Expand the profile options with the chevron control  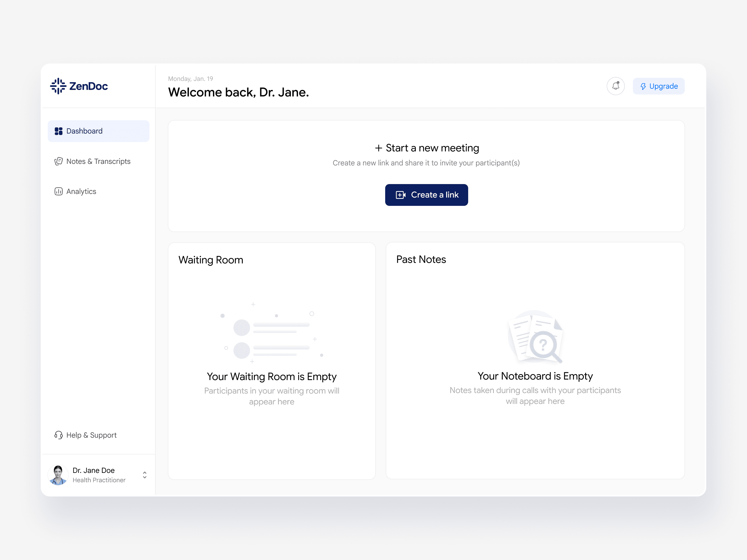144,475
